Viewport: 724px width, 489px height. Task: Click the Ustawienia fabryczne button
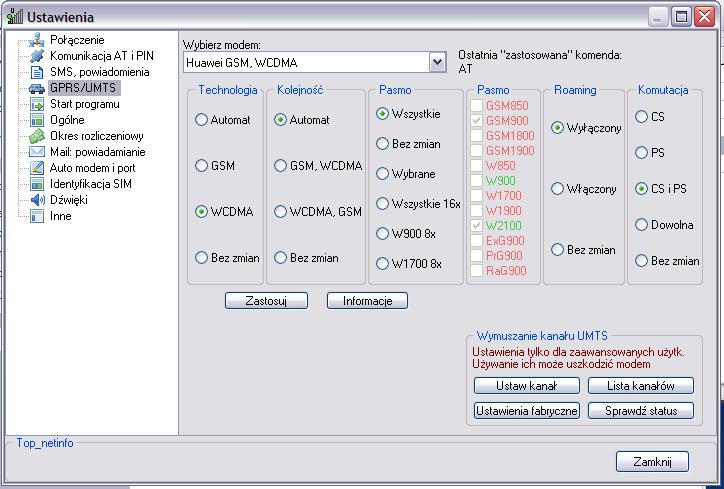pos(526,411)
